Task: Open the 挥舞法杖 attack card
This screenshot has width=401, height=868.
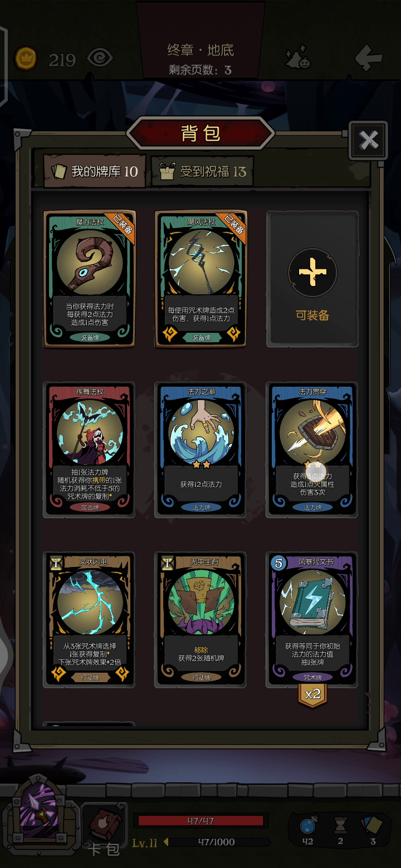Action: click(x=89, y=450)
